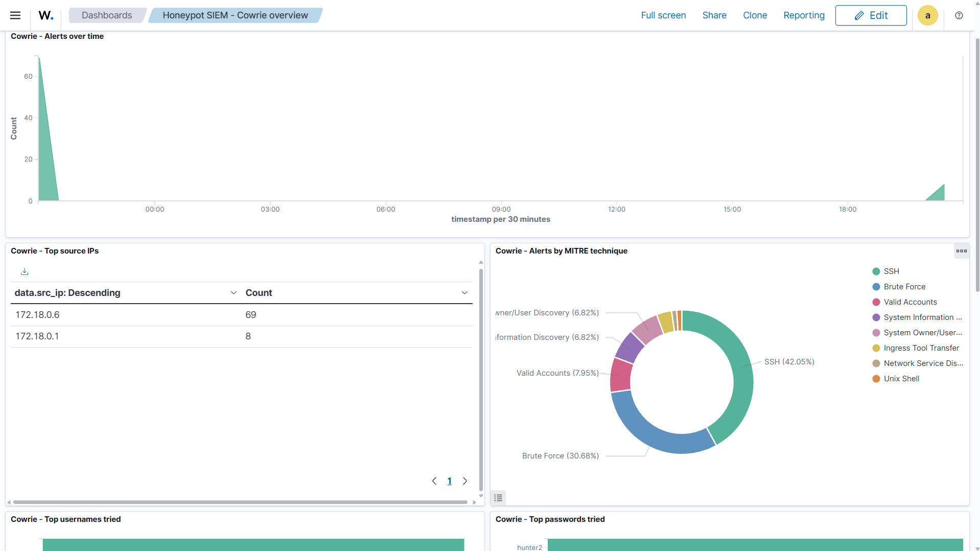Open panel options for MITRE technique chart
This screenshot has width=980, height=551.
(962, 251)
